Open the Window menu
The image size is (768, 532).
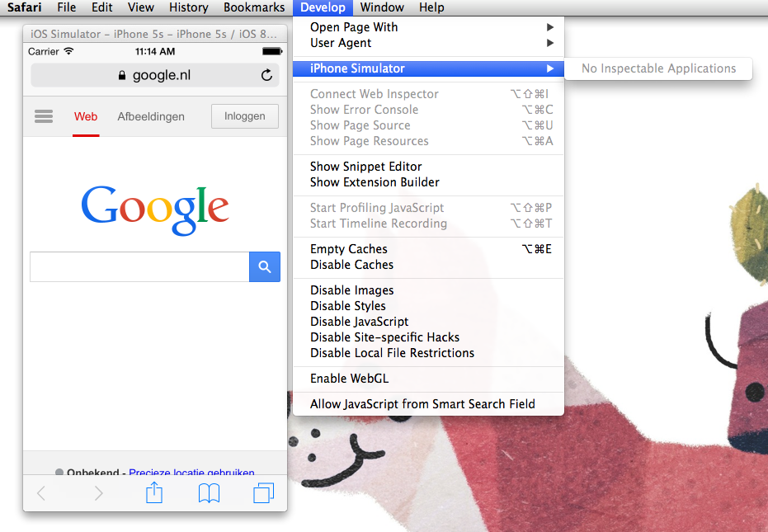pyautogui.click(x=382, y=7)
